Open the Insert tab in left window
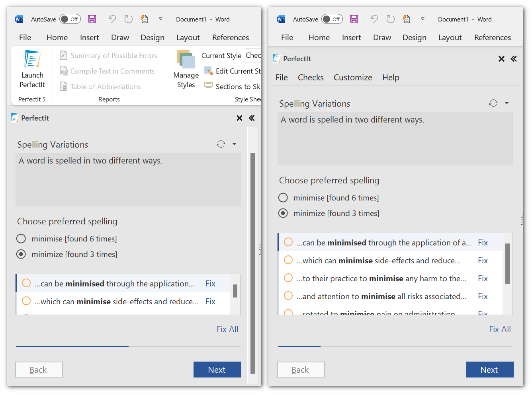 (x=89, y=37)
